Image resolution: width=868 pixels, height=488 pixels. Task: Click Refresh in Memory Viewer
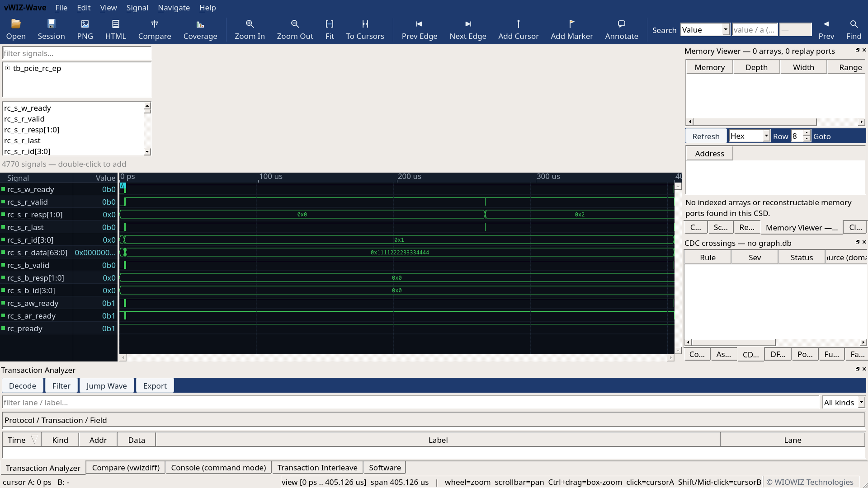pos(706,136)
